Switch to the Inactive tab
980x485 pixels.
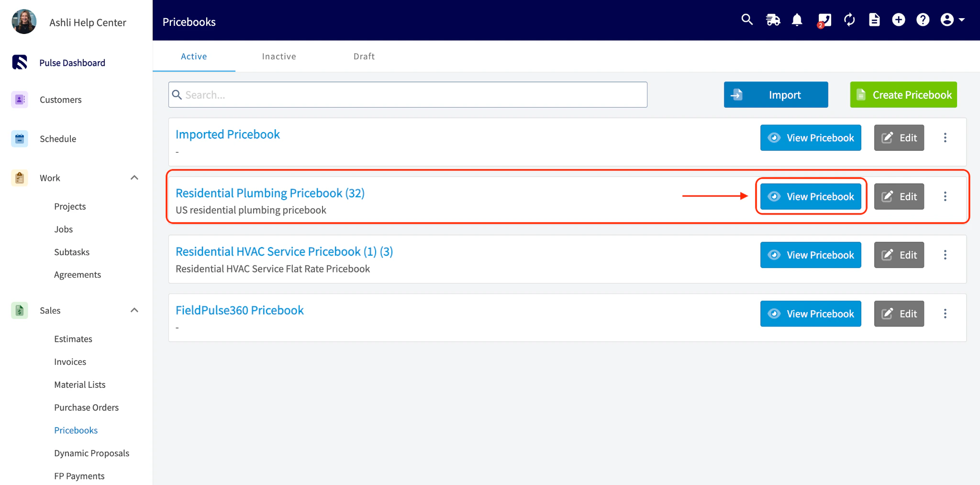tap(279, 56)
